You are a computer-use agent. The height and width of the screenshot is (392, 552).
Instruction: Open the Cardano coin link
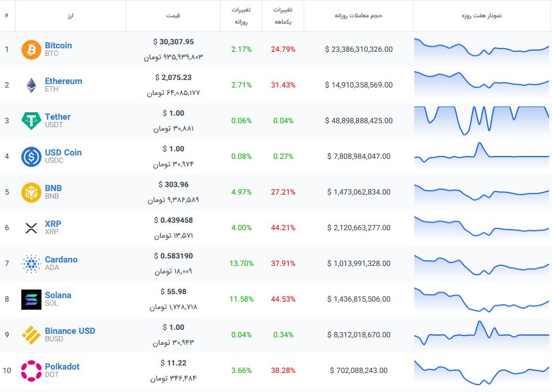(61, 260)
